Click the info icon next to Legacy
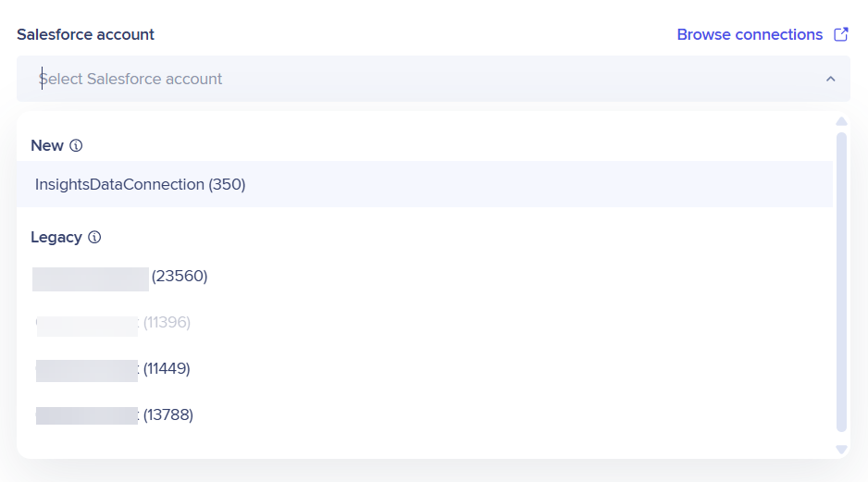Viewport: 868px width, 482px height. click(94, 237)
